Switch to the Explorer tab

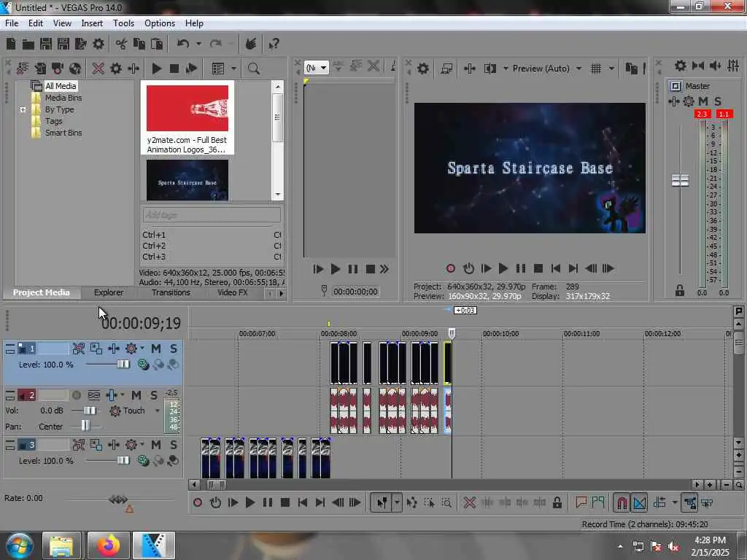click(109, 292)
